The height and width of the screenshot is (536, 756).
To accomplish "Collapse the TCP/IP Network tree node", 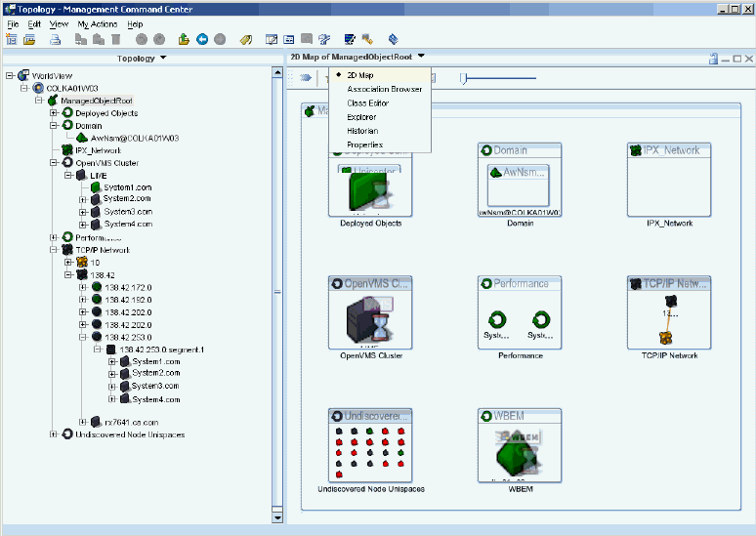I will (53, 250).
